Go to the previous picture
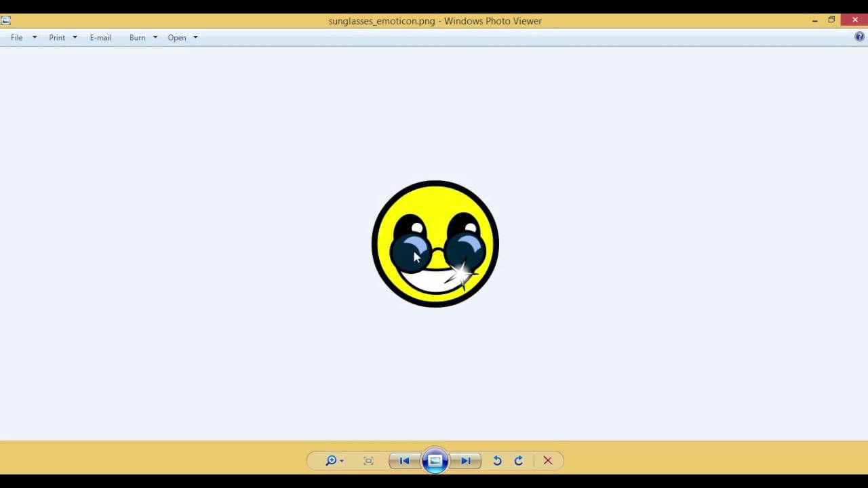The width and height of the screenshot is (868, 488). [403, 460]
